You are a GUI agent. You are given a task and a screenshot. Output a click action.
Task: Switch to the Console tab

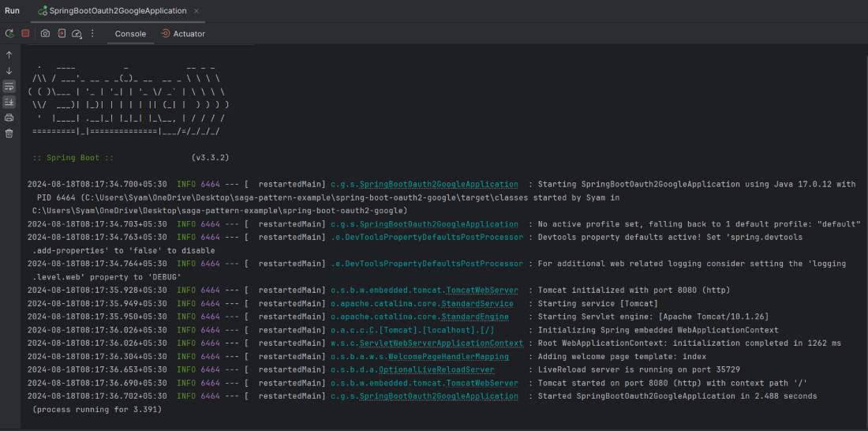[x=131, y=34]
